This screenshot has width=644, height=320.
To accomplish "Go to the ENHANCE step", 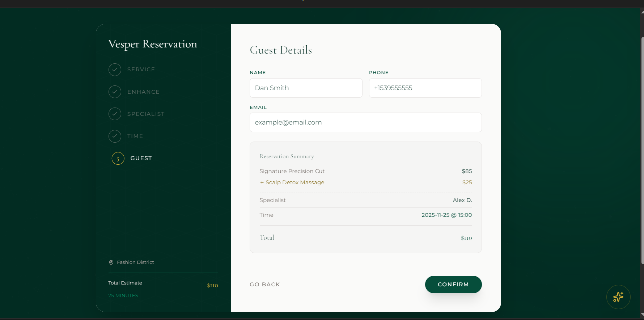I will 143,92.
